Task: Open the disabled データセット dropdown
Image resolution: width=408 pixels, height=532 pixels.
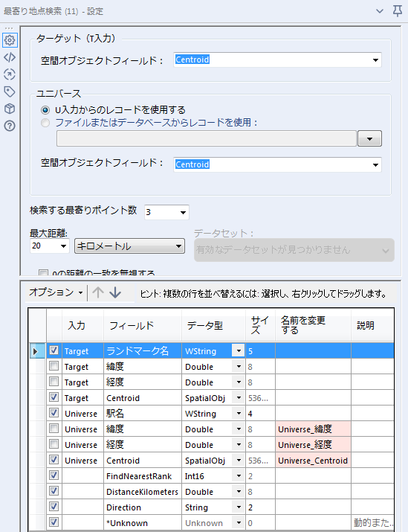Action: (294, 250)
